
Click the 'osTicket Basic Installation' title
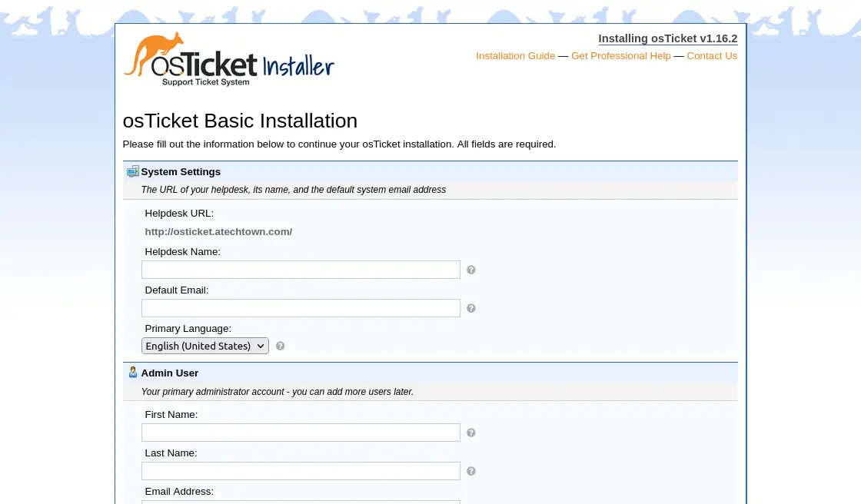pos(240,121)
